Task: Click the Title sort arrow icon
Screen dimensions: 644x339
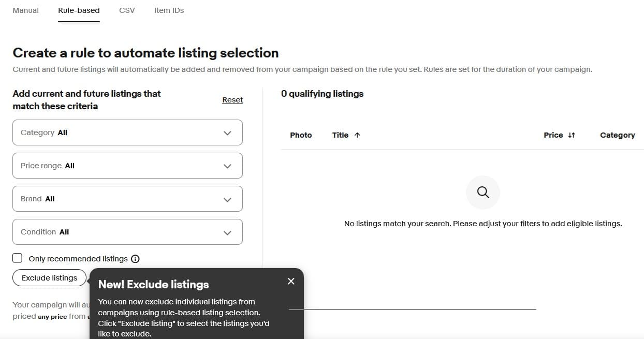Action: point(357,135)
